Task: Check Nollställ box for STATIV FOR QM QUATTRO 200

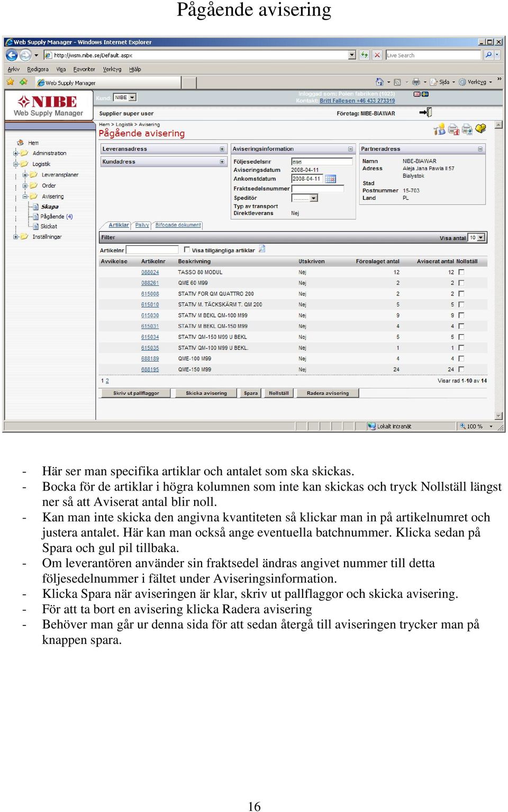Action: (461, 293)
